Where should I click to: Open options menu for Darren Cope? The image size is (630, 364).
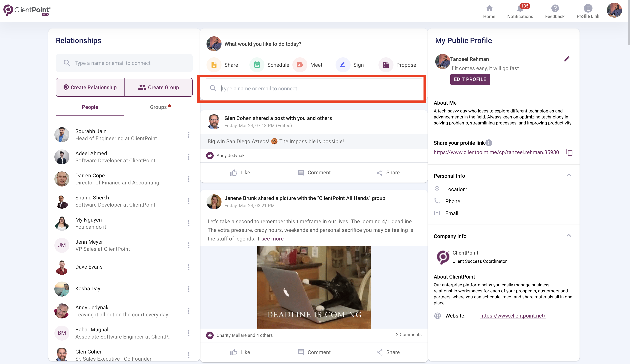click(x=188, y=179)
